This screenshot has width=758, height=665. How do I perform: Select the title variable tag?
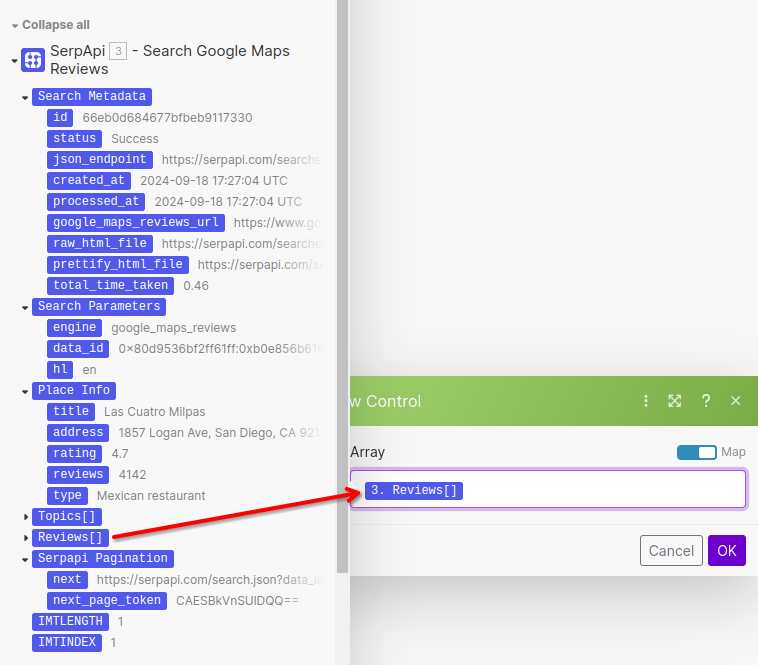[x=71, y=412]
